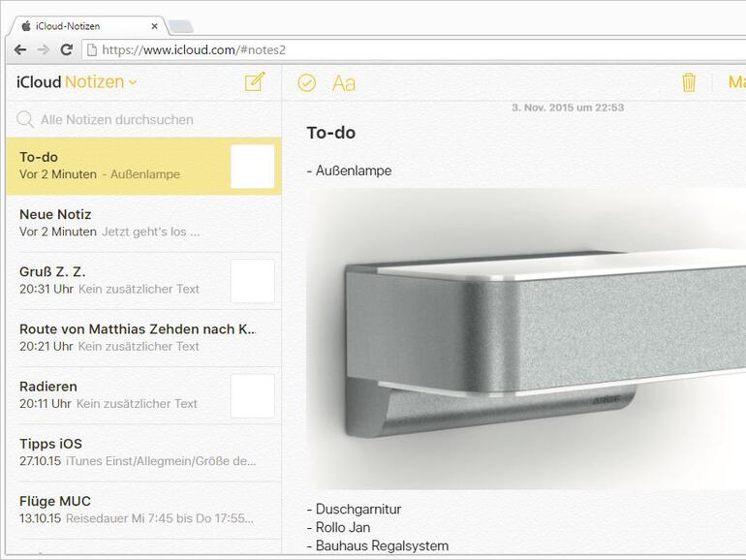The height and width of the screenshot is (560, 746).
Task: Open a new browser tab
Action: (x=181, y=27)
